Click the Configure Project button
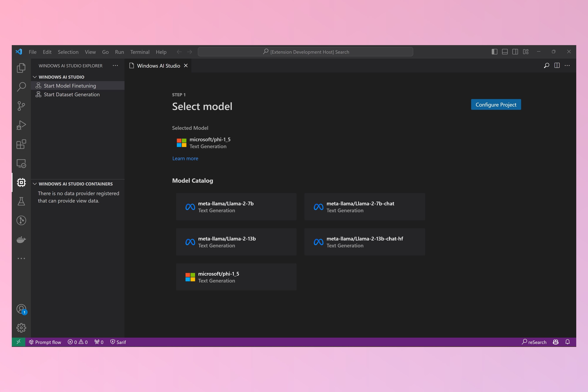 (x=496, y=105)
